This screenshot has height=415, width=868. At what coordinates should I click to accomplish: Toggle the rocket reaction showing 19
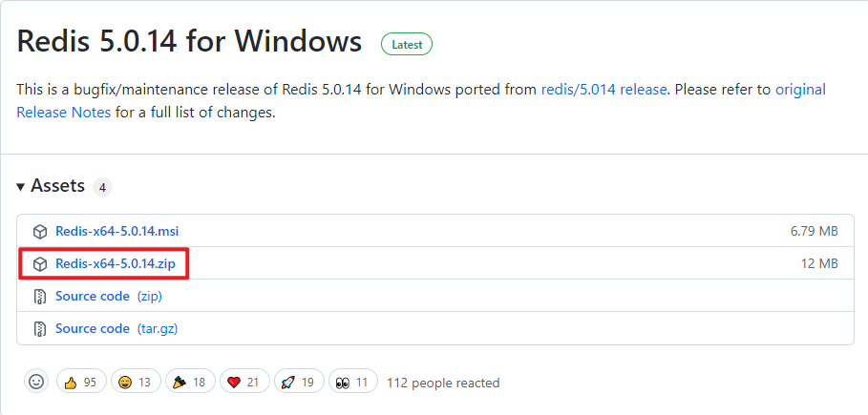click(x=298, y=382)
